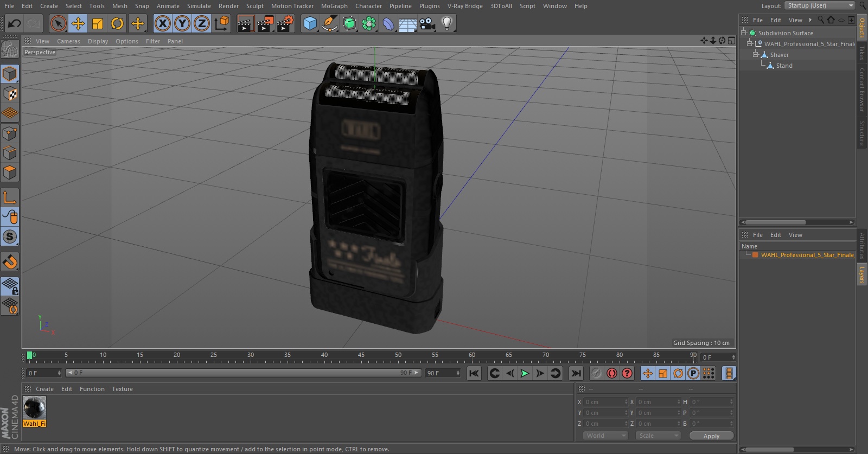Viewport: 868px width, 454px height.
Task: Open the Plugins menu
Action: click(x=430, y=6)
